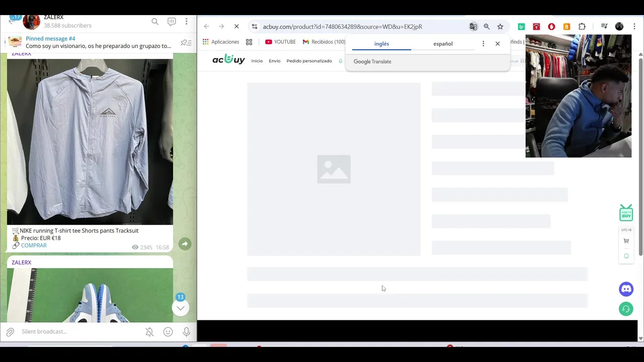Jump to the latest Telegram messages
644x362 pixels.
pyautogui.click(x=180, y=308)
